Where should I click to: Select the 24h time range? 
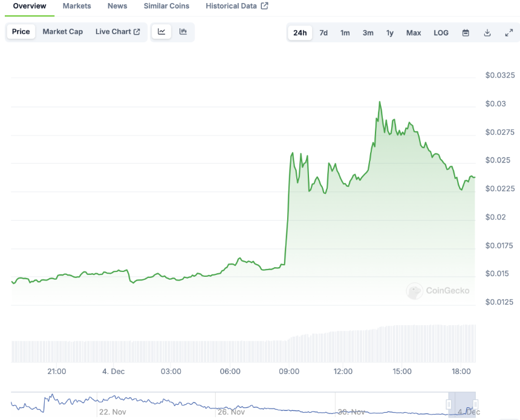click(x=300, y=33)
